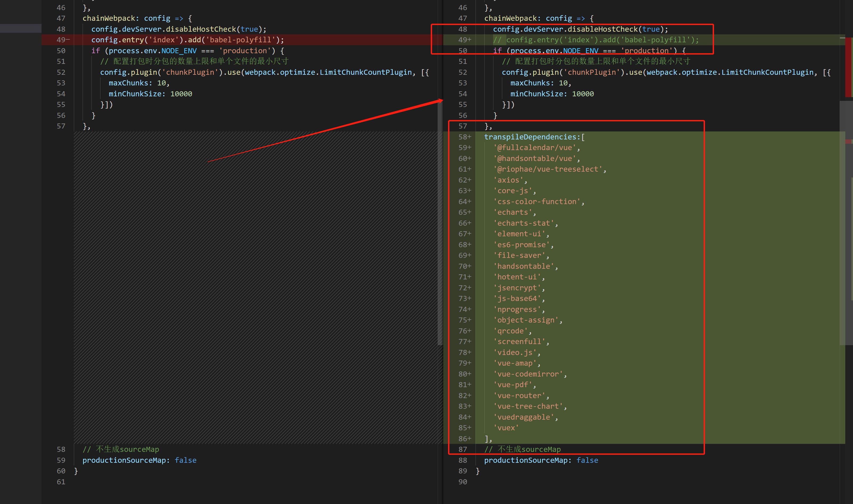Click 'maxChunks' in the left pane
Viewport: 853px width, 504px height.
click(128, 83)
